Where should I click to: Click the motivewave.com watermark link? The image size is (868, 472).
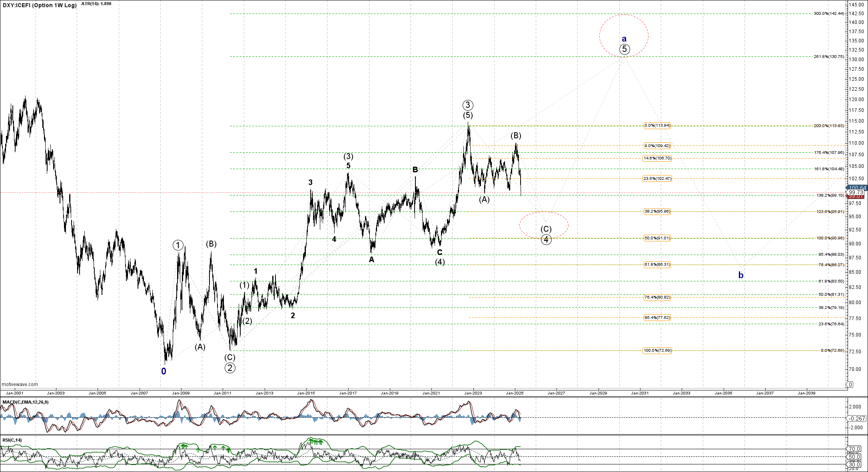[20, 384]
